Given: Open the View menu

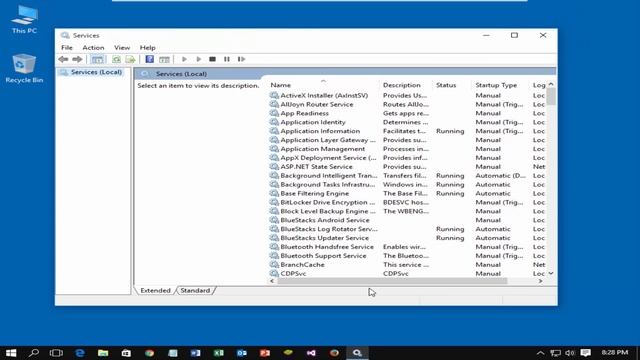Looking at the screenshot, I should 122,47.
